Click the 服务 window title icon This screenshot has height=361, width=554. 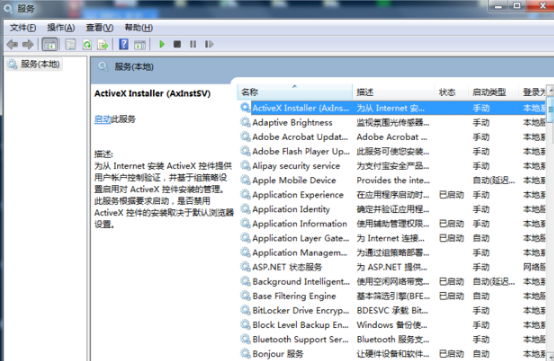pos(7,8)
